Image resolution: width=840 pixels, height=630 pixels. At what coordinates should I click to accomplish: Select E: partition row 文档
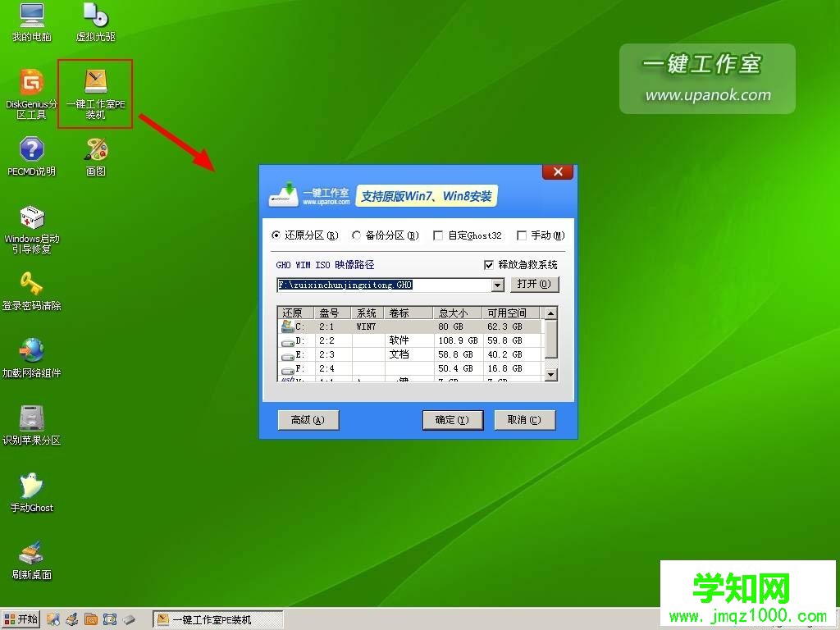point(411,354)
